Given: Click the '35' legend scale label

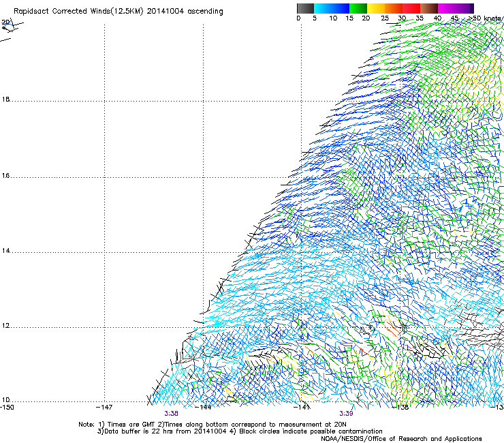Looking at the screenshot, I should coord(420,18).
